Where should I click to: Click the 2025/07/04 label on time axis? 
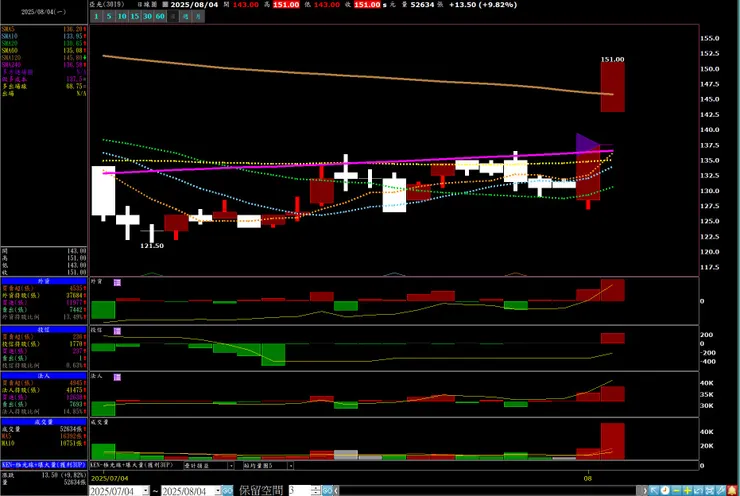[x=109, y=479]
